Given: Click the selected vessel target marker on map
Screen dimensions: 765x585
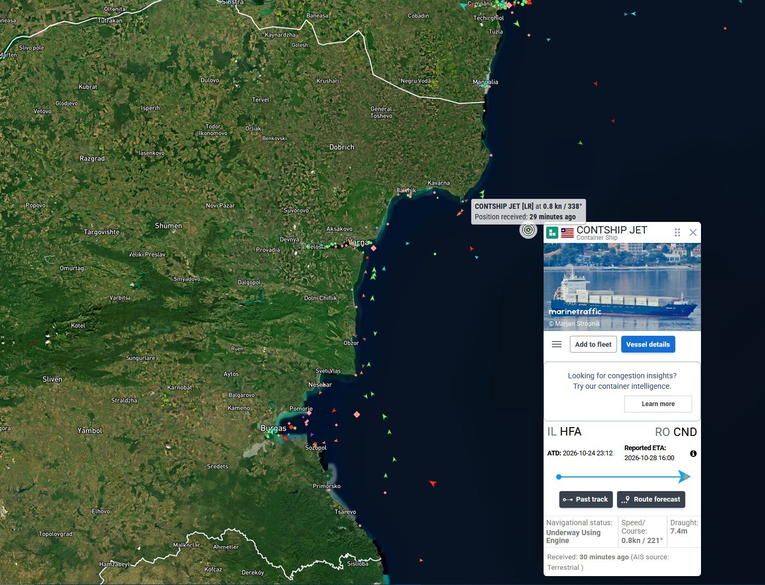Looking at the screenshot, I should 528,230.
